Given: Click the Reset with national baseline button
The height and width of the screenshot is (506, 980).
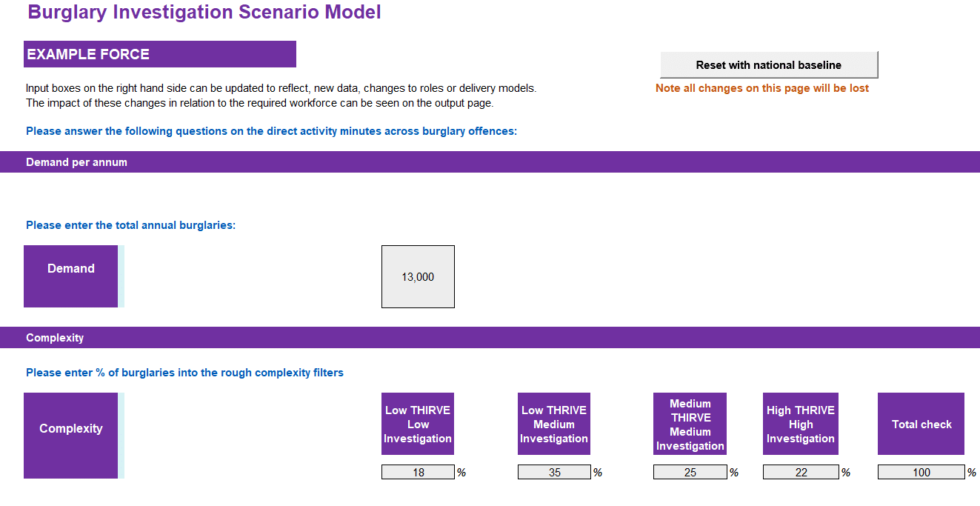Looking at the screenshot, I should click(769, 64).
